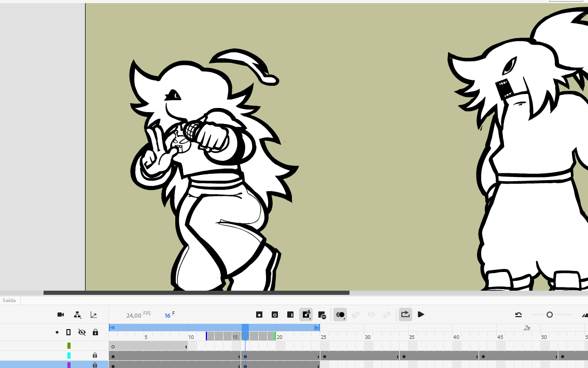588x368 pixels.
Task: Edit the 24,00 FPS frame rate value
Action: tap(134, 316)
